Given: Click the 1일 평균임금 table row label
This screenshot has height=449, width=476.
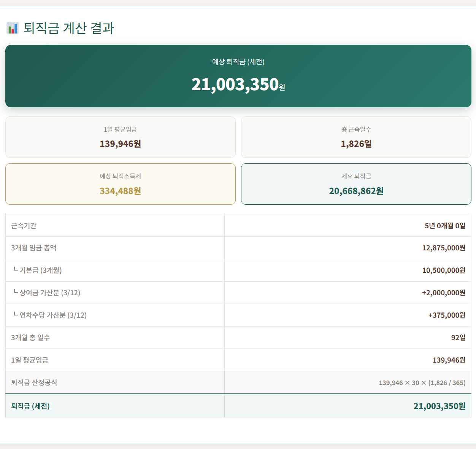Looking at the screenshot, I should (x=30, y=360).
